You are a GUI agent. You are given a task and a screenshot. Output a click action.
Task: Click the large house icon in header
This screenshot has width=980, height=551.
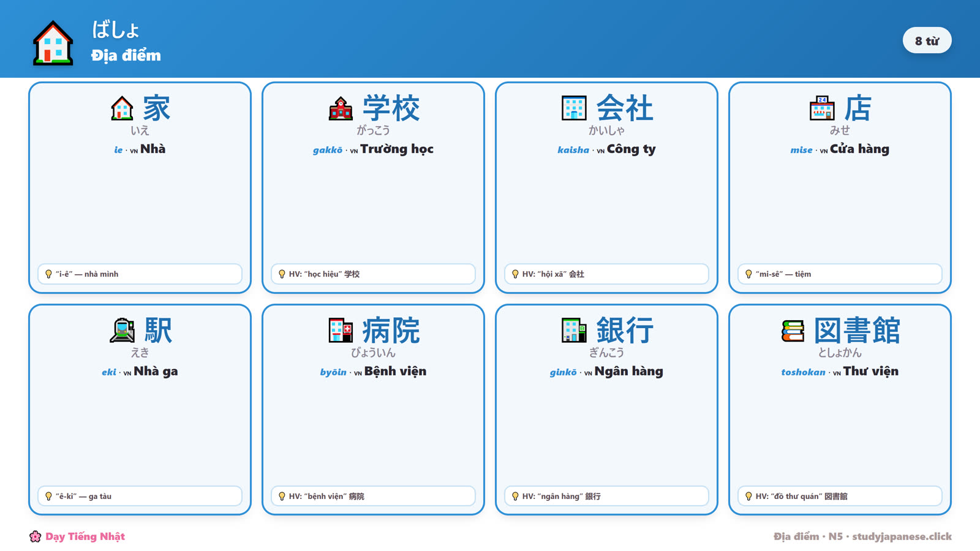53,42
